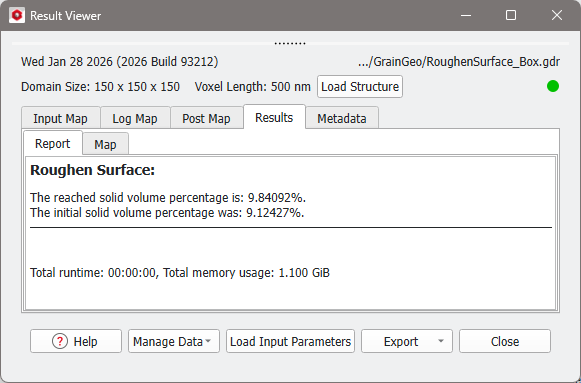The image size is (581, 383).
Task: Switch to the Input Map tab
Action: click(60, 118)
